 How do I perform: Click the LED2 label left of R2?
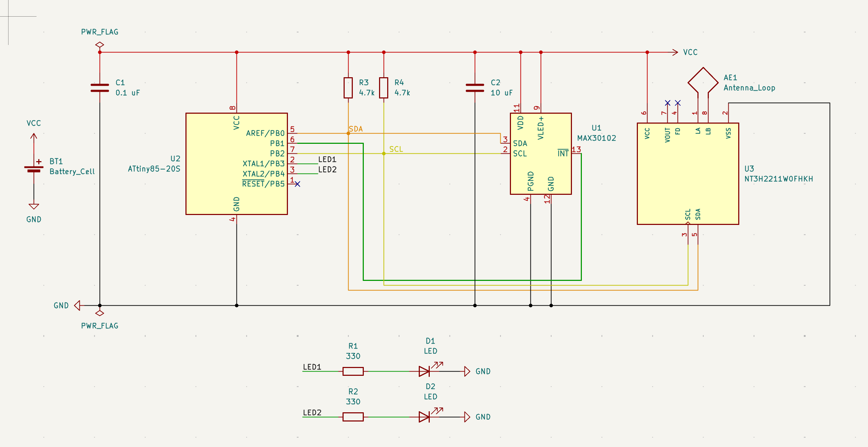(x=312, y=413)
